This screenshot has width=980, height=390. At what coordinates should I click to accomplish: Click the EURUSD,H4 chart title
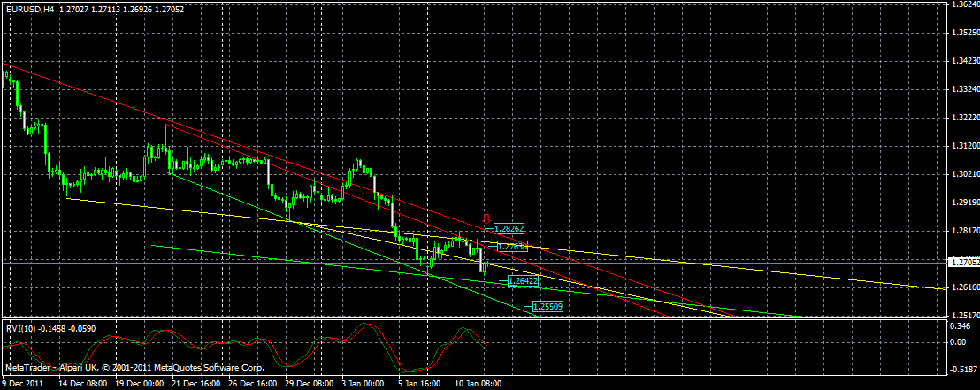pyautogui.click(x=29, y=10)
